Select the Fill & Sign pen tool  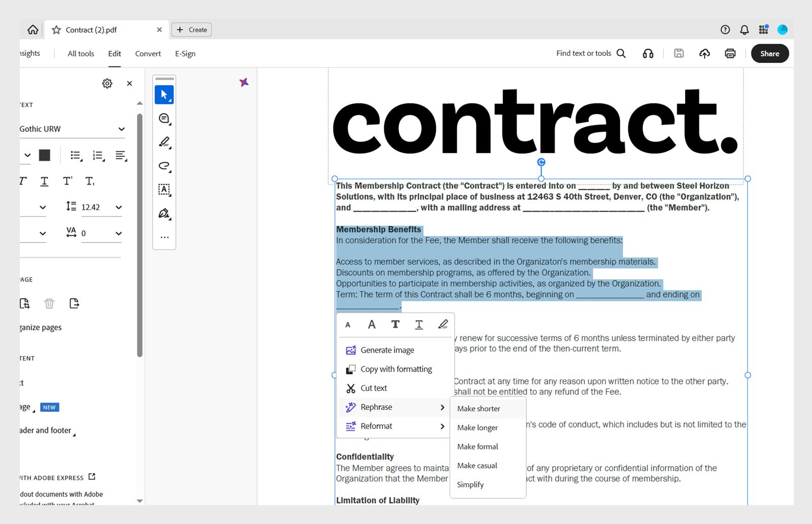pos(164,214)
